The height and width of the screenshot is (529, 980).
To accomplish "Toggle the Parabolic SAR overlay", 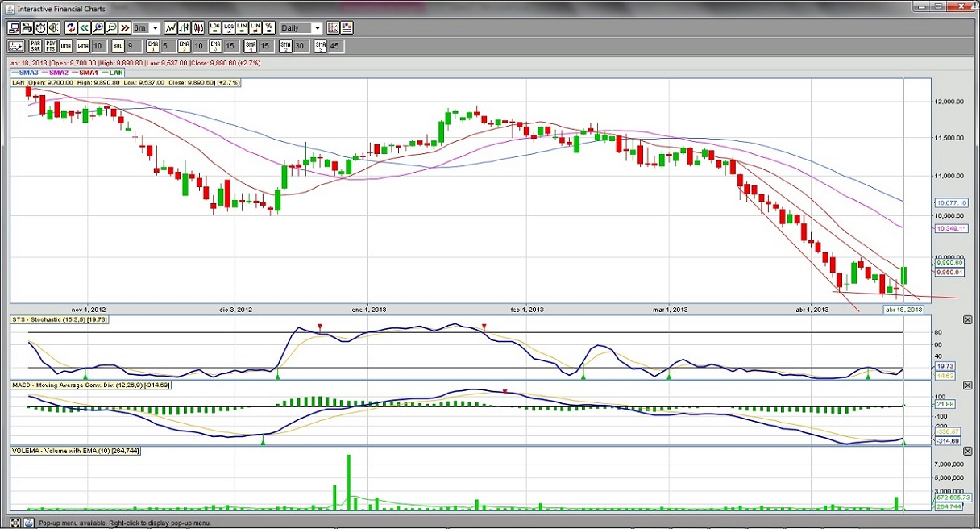I will click(35, 46).
